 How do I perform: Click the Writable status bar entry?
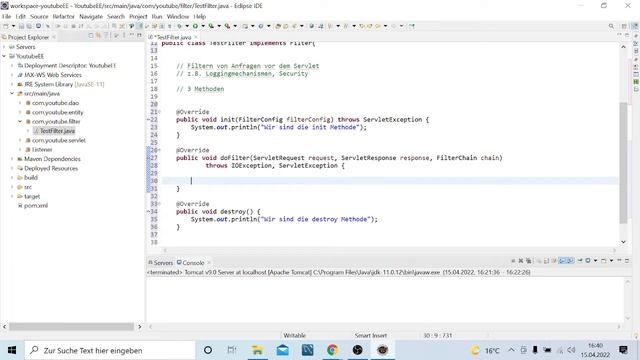click(295, 336)
